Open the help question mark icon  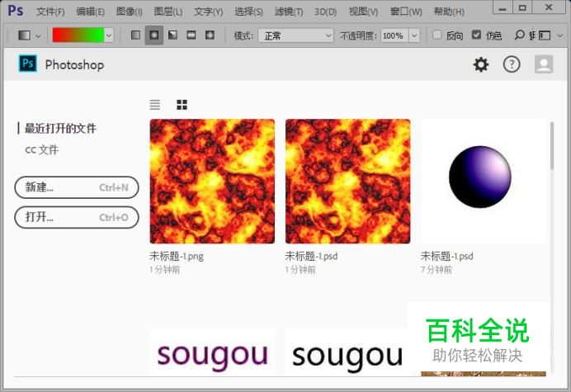(x=512, y=64)
